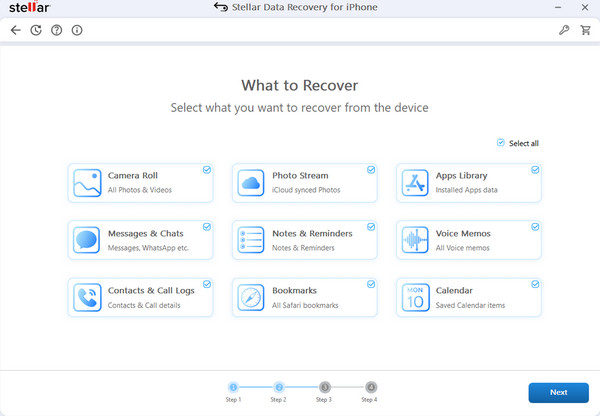
Task: Go back with the back arrow icon
Action: (x=16, y=30)
